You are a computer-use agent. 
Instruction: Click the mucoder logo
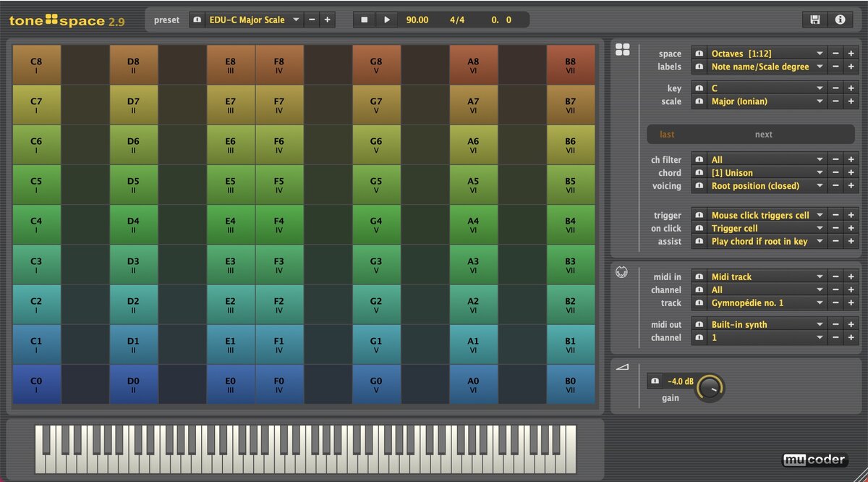click(814, 460)
